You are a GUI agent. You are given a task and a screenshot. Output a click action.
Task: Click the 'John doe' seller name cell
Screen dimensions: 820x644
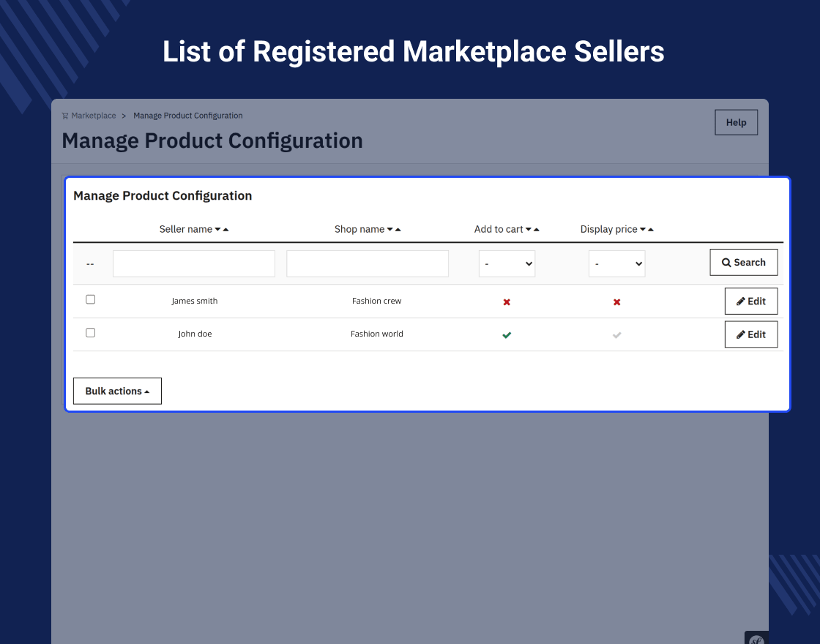point(195,334)
